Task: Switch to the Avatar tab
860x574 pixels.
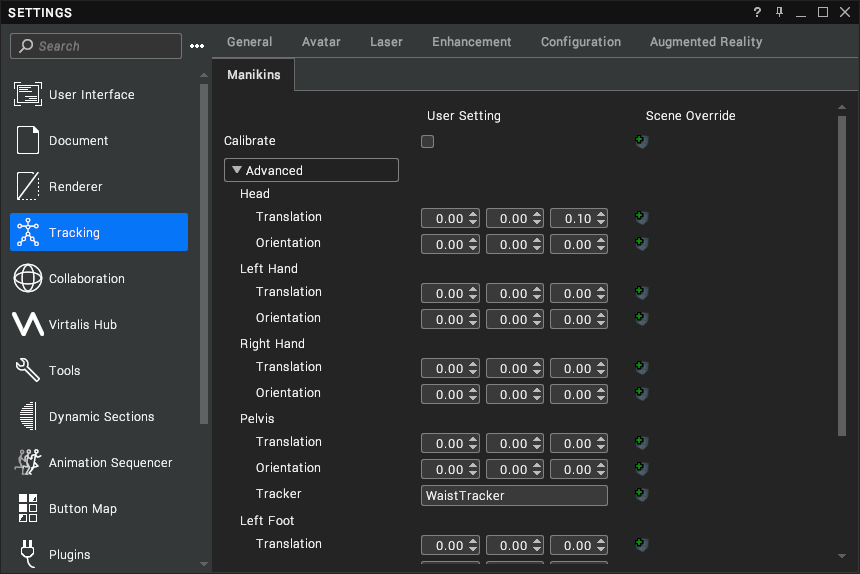Action: coord(321,42)
